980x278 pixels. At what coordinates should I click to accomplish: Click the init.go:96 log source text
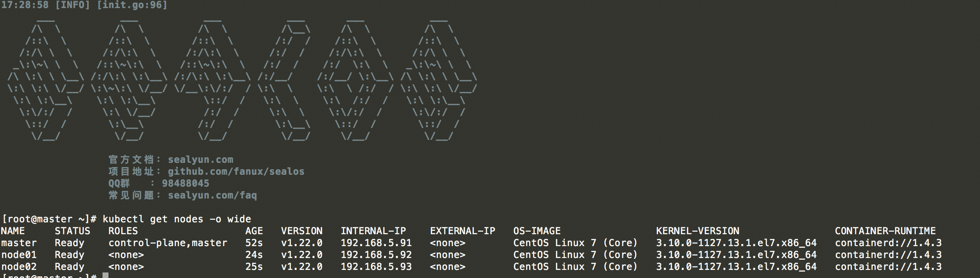pos(132,5)
